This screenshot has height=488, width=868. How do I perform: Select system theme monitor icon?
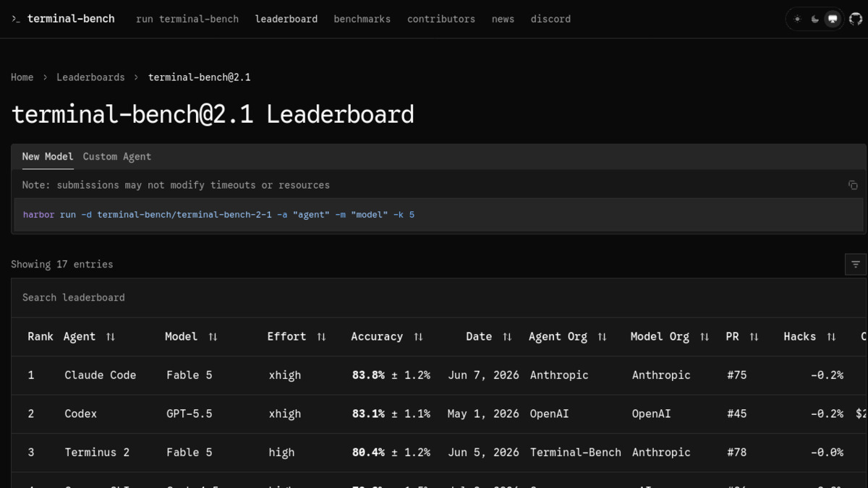click(x=833, y=20)
